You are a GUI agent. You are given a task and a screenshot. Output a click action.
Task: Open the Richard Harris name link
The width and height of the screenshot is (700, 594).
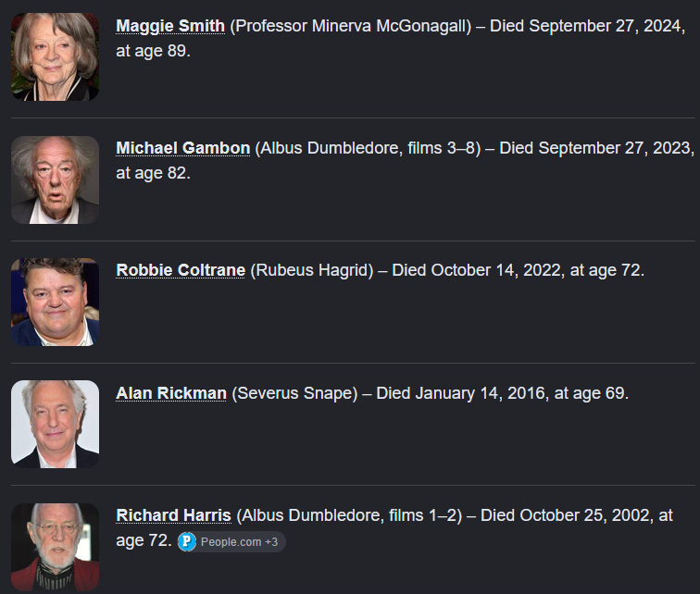click(x=174, y=515)
